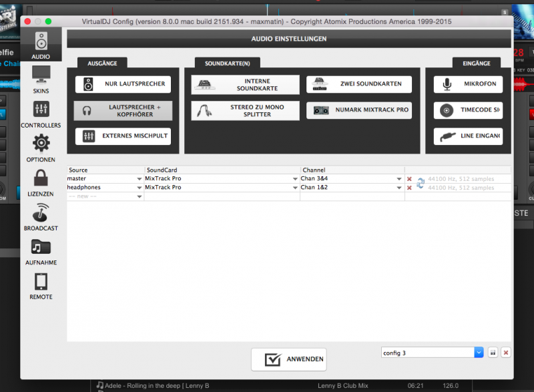Choose Stereo zu Mono Splitter
This screenshot has width=534, height=392.
pyautogui.click(x=245, y=111)
